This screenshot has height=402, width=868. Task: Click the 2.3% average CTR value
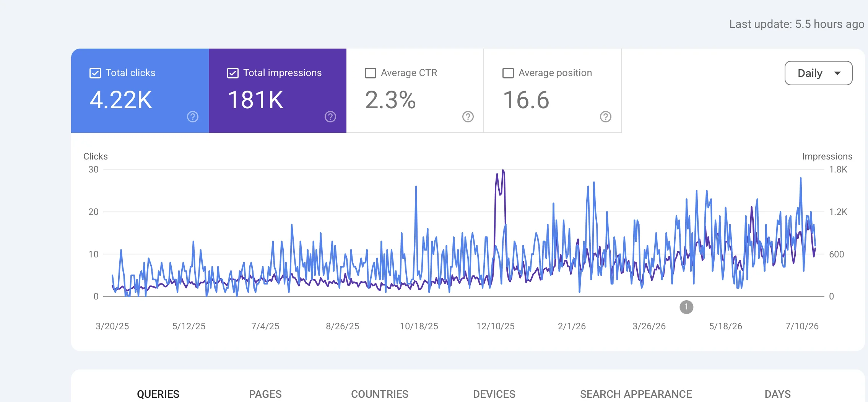(390, 100)
